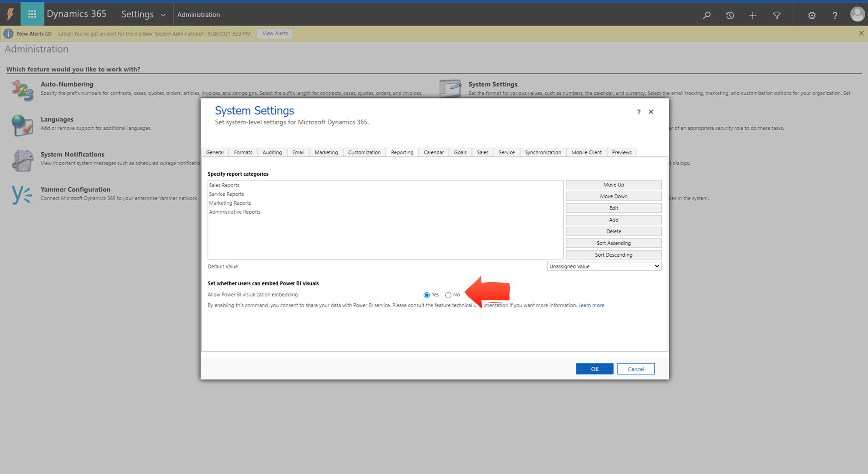Screen dimensions: 868x474
Task: Select the Reporting tab
Action: (402, 152)
